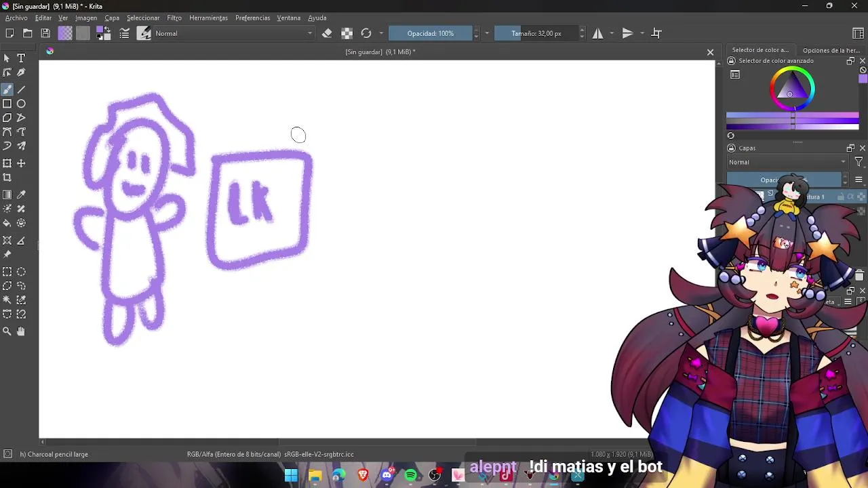Select the Elliptical Selection tool
The width and height of the screenshot is (868, 488).
coord(21,272)
